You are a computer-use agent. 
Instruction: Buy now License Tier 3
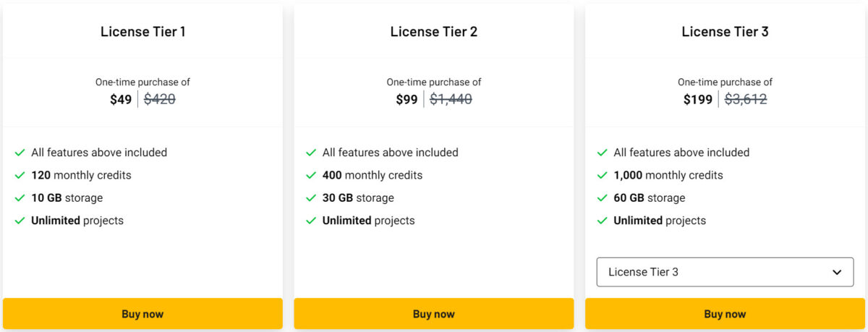point(725,314)
